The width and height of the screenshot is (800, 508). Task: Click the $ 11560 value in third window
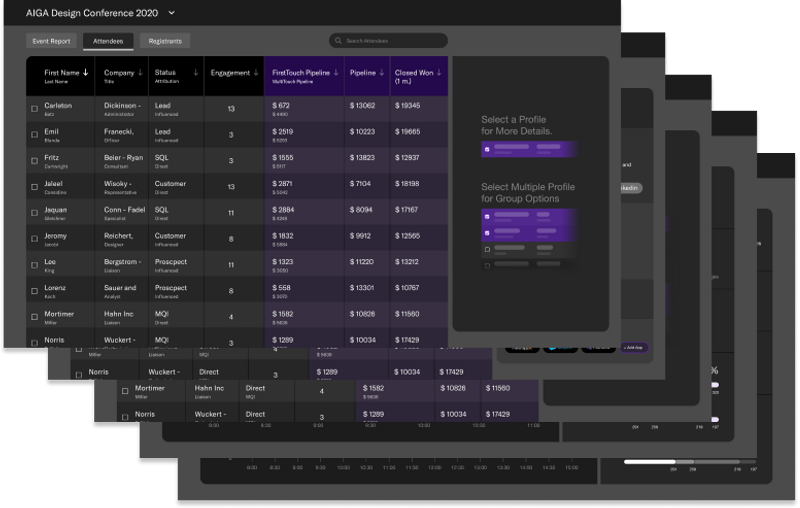(497, 388)
